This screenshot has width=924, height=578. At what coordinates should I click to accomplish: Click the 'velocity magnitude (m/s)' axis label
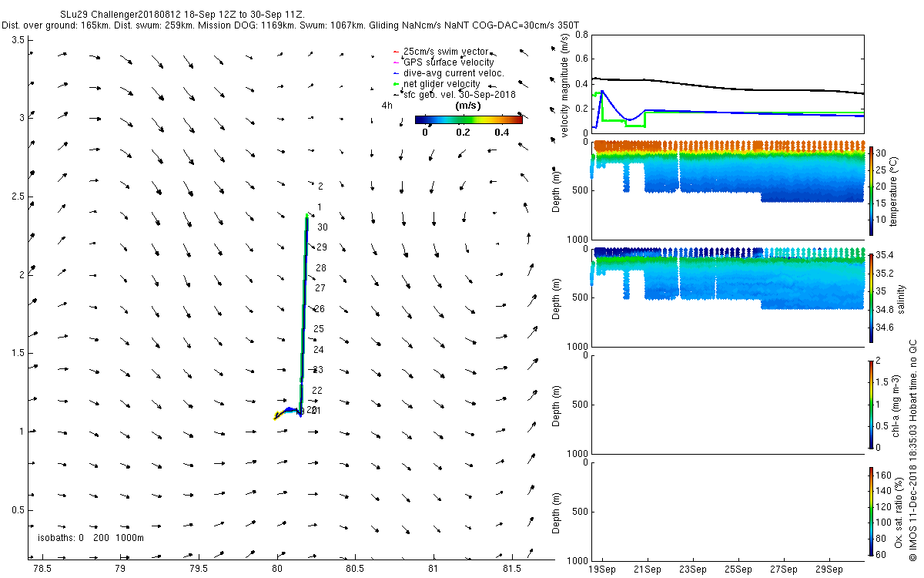tap(564, 85)
